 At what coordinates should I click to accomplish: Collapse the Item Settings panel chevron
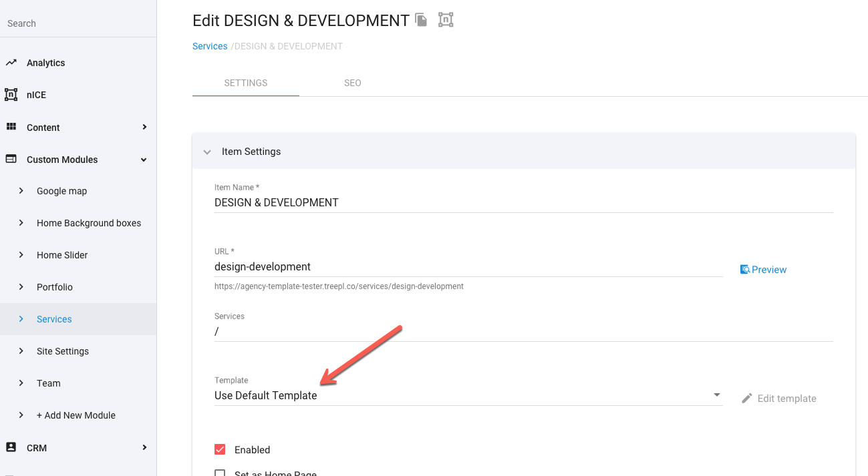tap(207, 152)
